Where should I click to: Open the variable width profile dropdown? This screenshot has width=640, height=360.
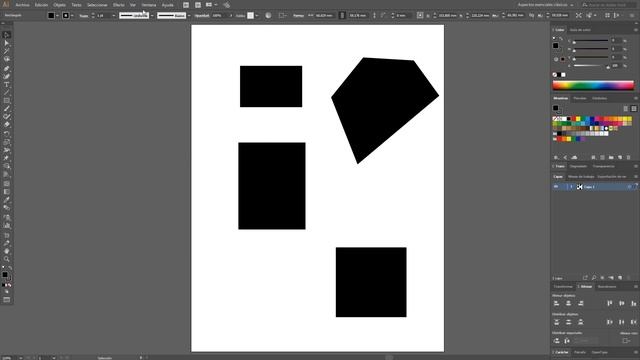click(152, 16)
